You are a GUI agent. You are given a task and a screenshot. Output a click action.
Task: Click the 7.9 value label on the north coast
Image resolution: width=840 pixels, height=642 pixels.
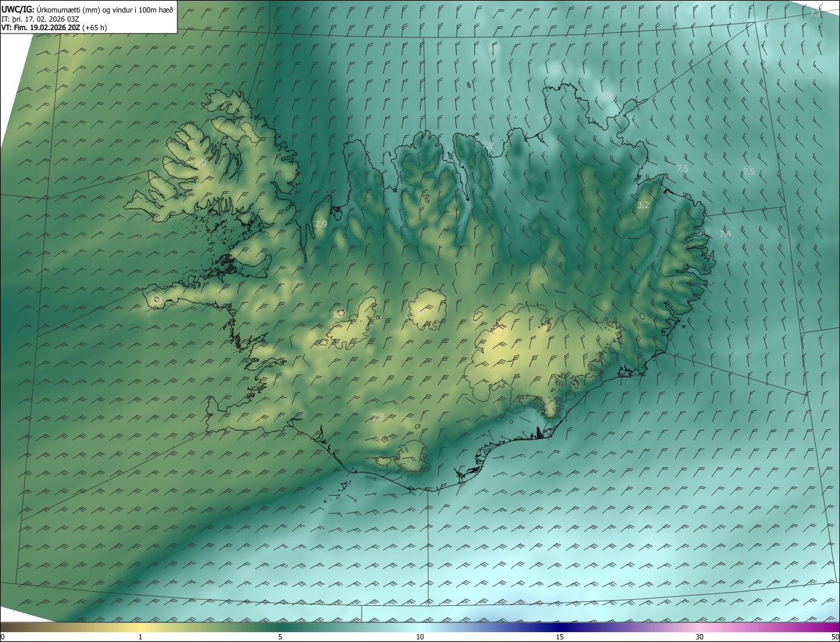pos(487,145)
